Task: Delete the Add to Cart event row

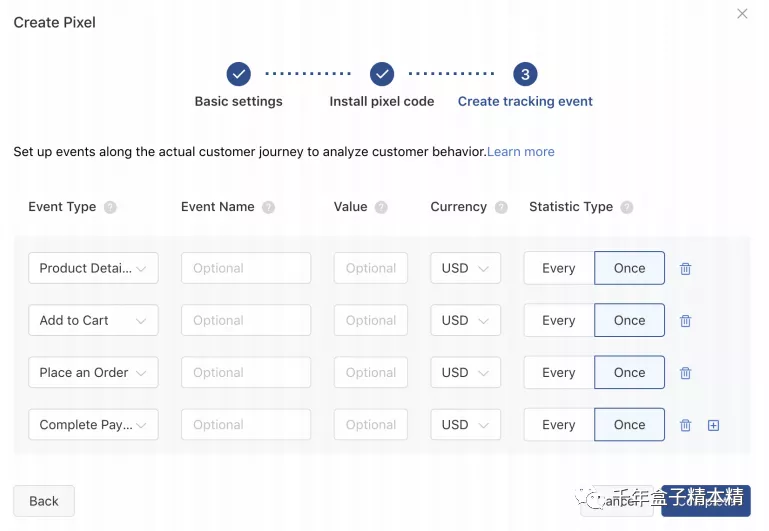Action: 685,321
